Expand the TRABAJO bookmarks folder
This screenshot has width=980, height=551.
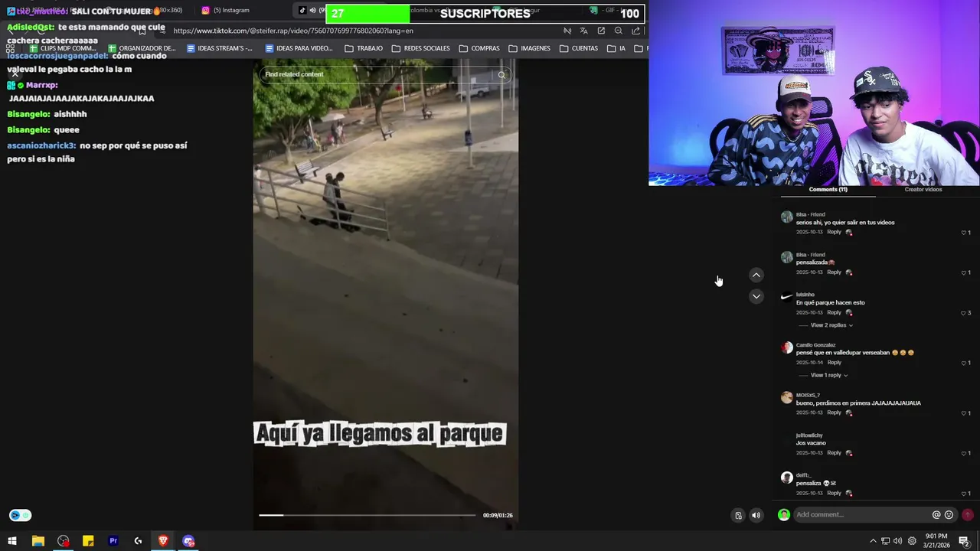364,48
